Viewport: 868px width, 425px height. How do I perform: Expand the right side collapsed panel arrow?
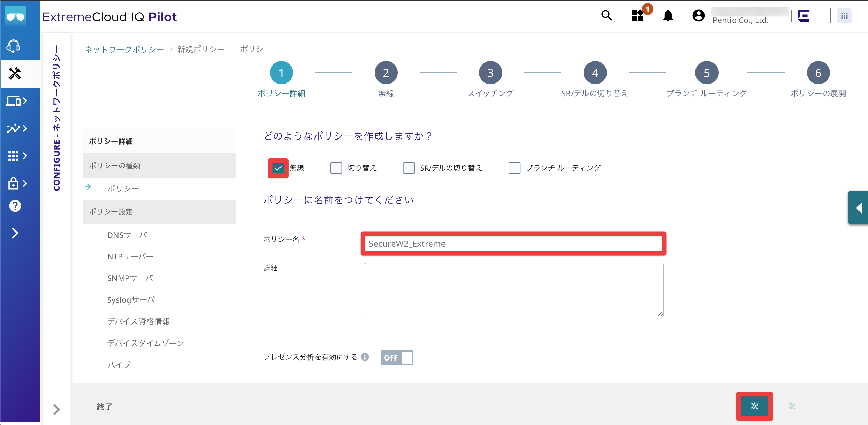(858, 208)
